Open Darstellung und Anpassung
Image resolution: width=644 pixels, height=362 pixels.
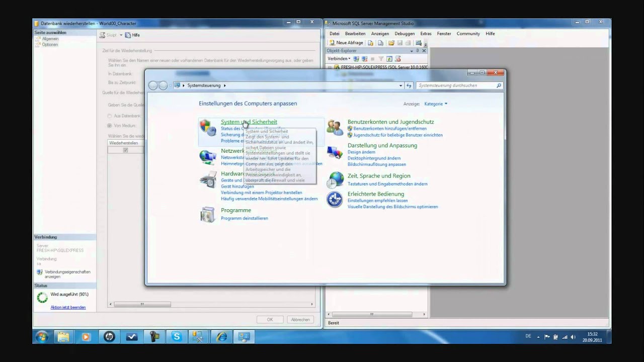[382, 145]
